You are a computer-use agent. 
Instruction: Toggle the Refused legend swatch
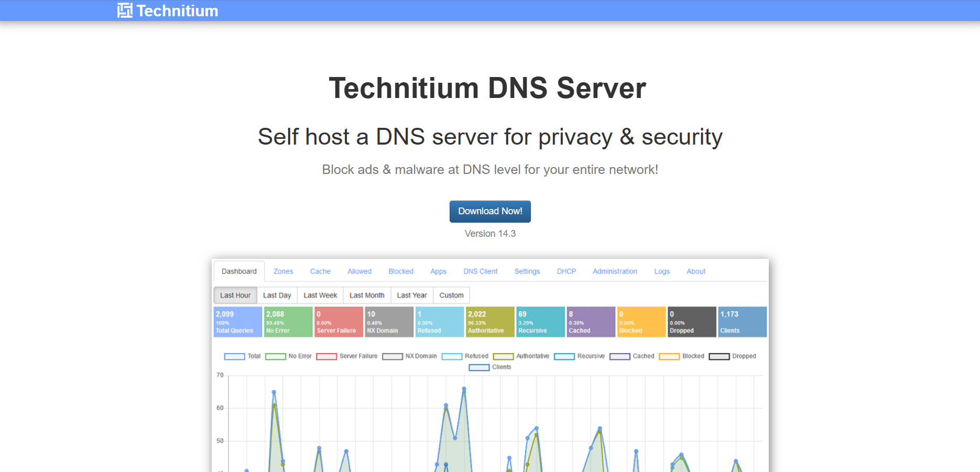click(452, 356)
